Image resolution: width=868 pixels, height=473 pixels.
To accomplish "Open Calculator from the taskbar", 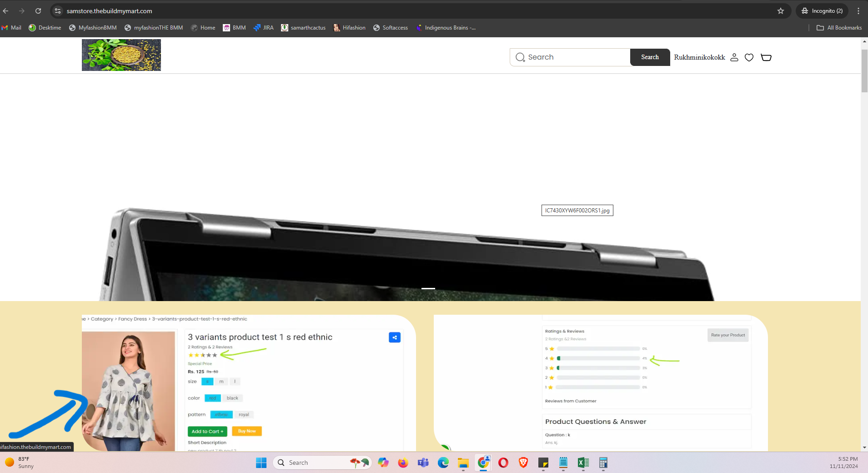I will [603, 463].
